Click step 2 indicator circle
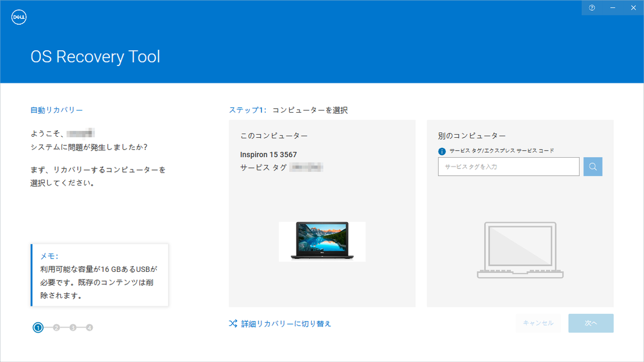The height and width of the screenshot is (362, 644). point(56,328)
